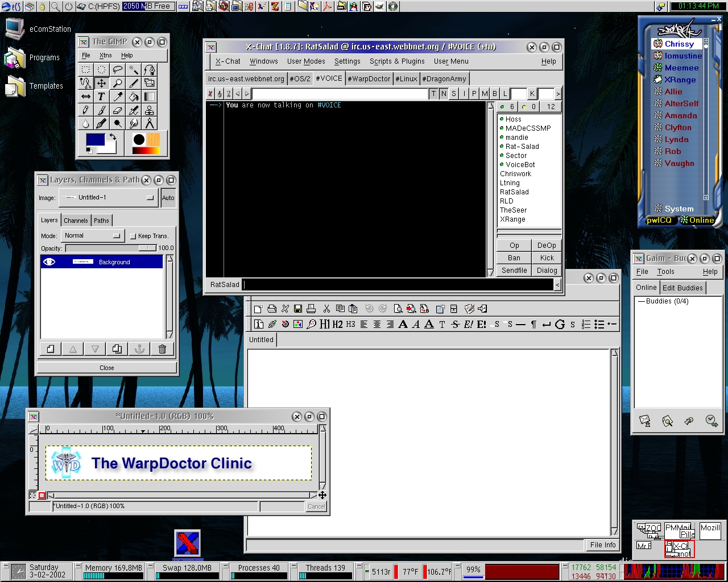Toggle the P channel mode button
728x582 pixels.
tap(474, 94)
